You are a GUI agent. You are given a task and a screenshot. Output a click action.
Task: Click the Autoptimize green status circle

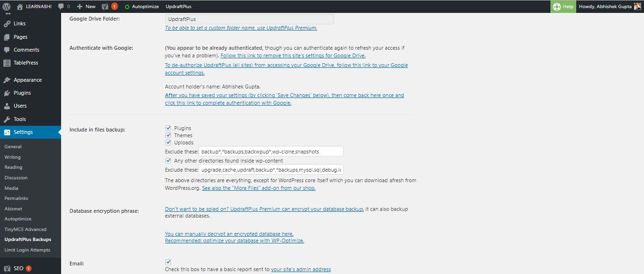127,7
